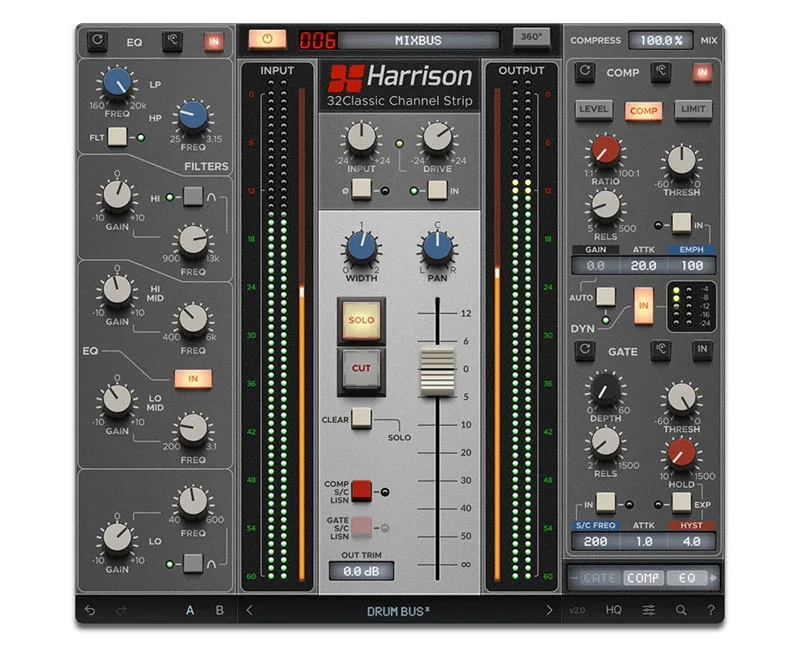Click the blue WIDTH knob
The image size is (800, 645).
pyautogui.click(x=361, y=247)
